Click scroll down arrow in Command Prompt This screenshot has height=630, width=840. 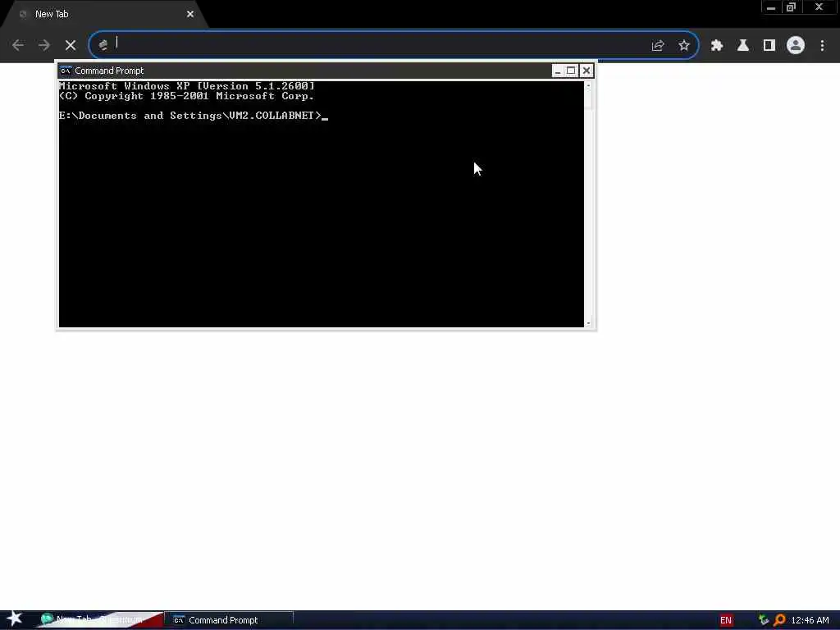[x=588, y=323]
